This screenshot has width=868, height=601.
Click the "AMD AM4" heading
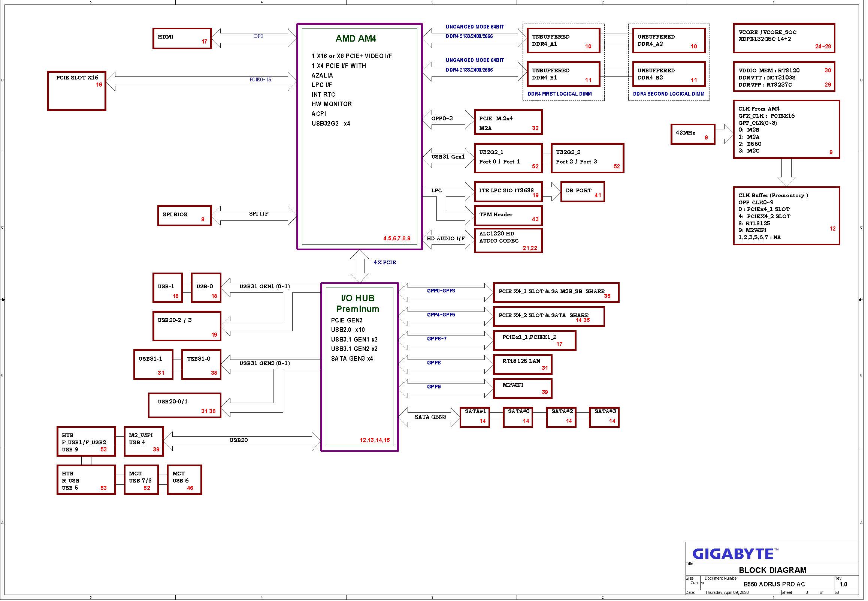coord(356,38)
